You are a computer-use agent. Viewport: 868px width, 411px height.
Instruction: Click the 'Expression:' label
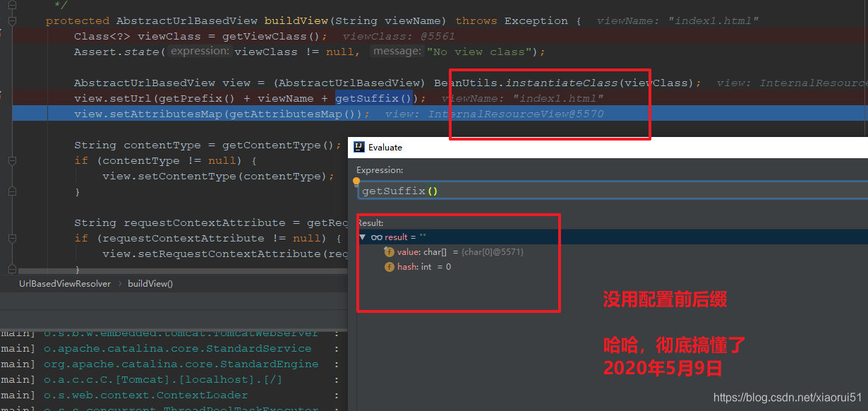pos(380,170)
